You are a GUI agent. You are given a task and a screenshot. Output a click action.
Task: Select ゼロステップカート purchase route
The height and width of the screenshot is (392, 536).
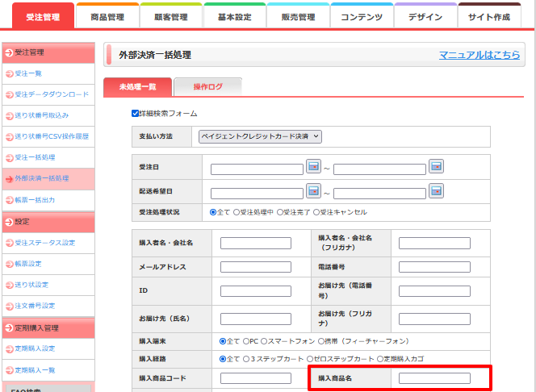(x=310, y=359)
